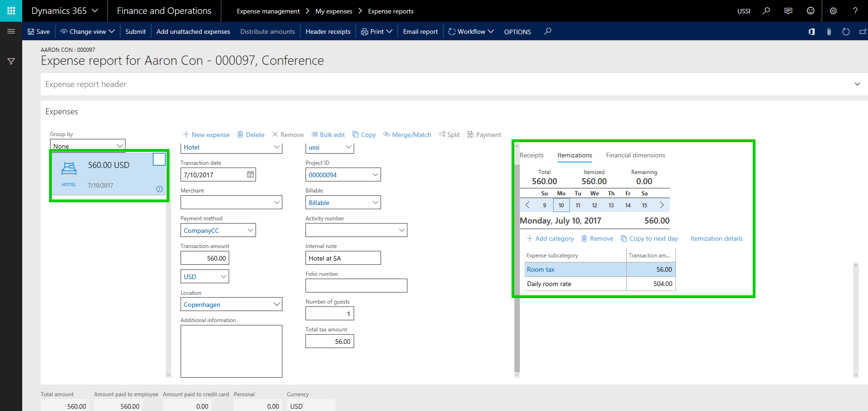Open the search icon in the top bar
Screen dimensions: 868x411
coord(767,11)
